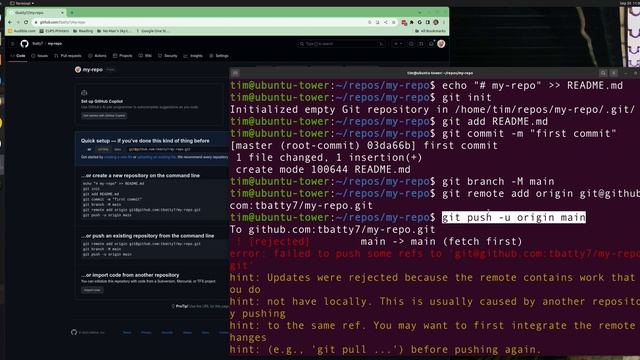Click the browser back arrow
Screen dimensions: 640x360
tap(10, 22)
